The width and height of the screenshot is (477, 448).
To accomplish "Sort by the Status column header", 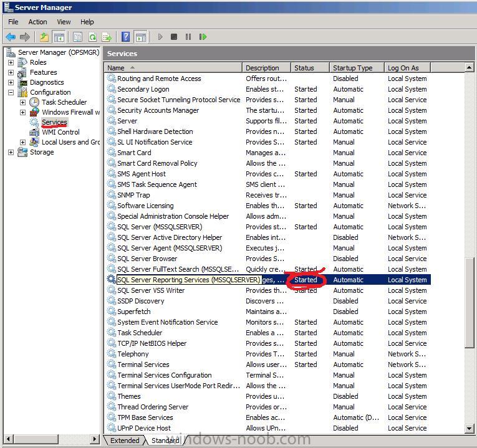I will click(310, 68).
